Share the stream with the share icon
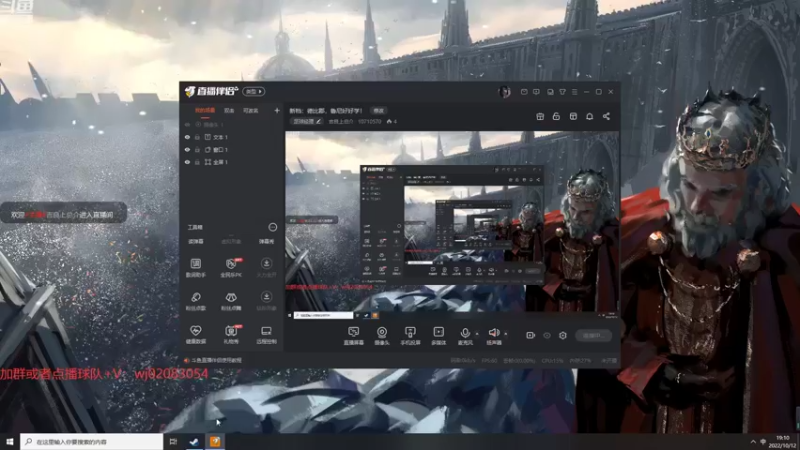The height and width of the screenshot is (450, 800). click(606, 116)
